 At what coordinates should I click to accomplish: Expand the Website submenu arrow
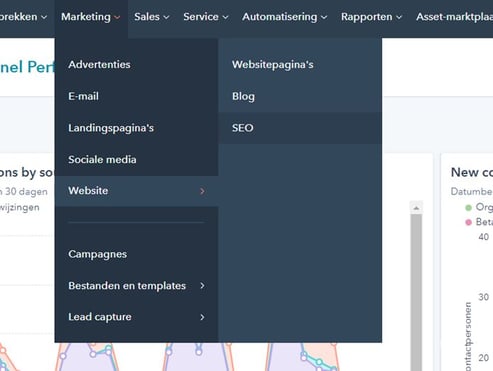click(x=202, y=191)
